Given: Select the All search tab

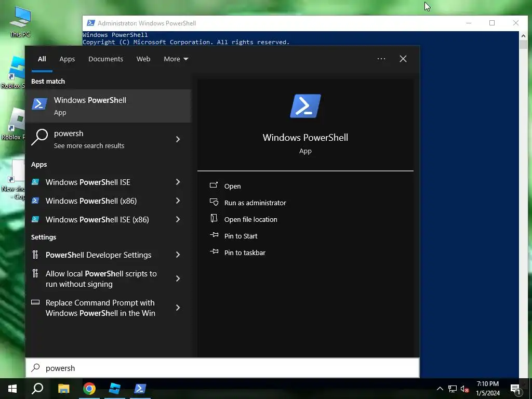Looking at the screenshot, I should [42, 59].
